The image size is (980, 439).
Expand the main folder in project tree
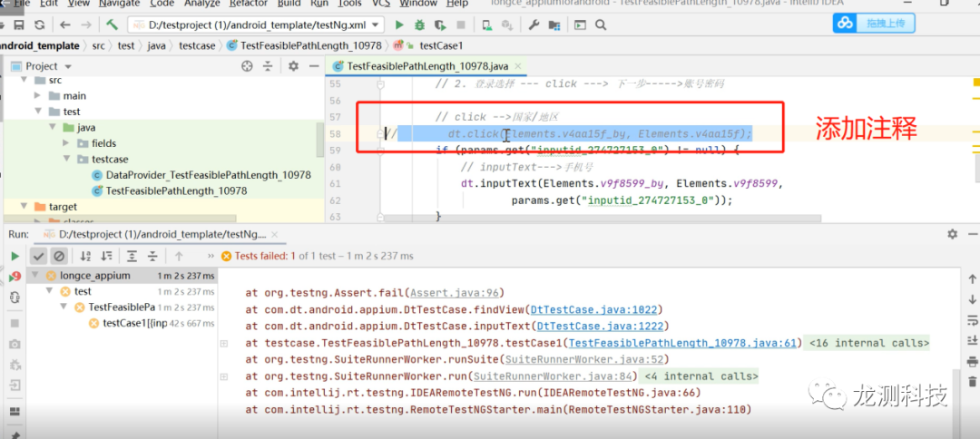click(x=37, y=95)
